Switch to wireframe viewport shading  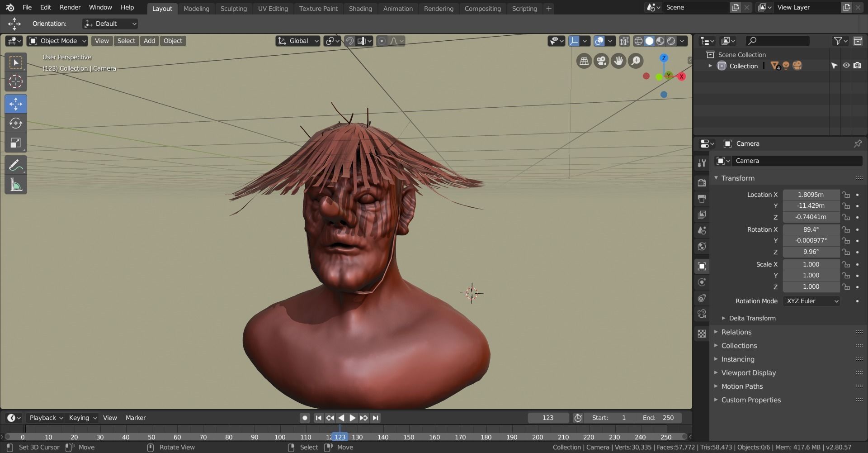(x=638, y=41)
